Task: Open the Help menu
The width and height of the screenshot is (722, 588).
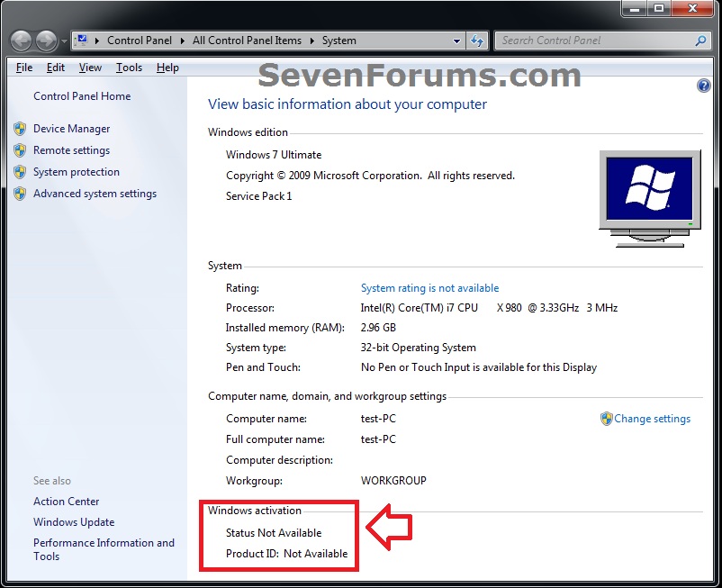Action: coord(167,68)
